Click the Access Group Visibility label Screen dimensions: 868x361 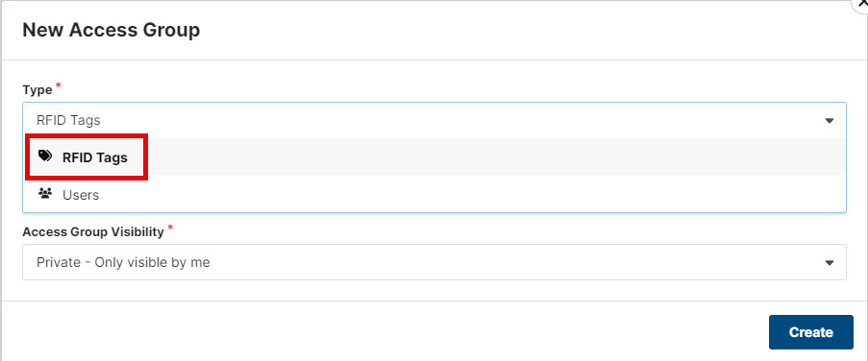coord(93,231)
